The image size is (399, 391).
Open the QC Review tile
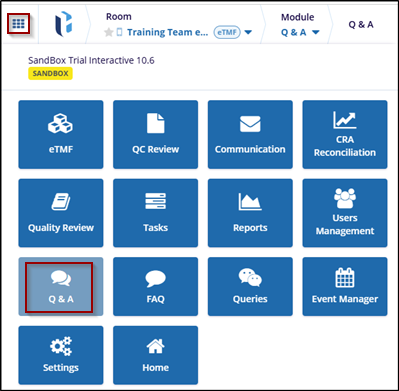tap(155, 135)
